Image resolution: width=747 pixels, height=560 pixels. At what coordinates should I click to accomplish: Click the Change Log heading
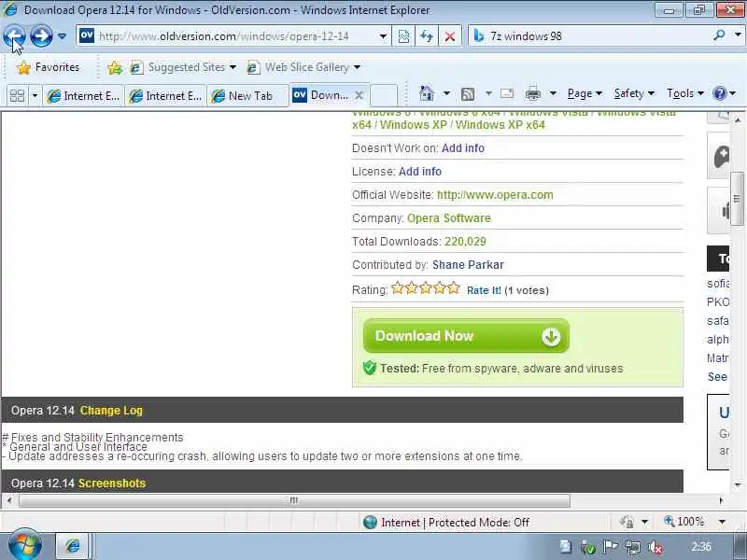point(111,411)
